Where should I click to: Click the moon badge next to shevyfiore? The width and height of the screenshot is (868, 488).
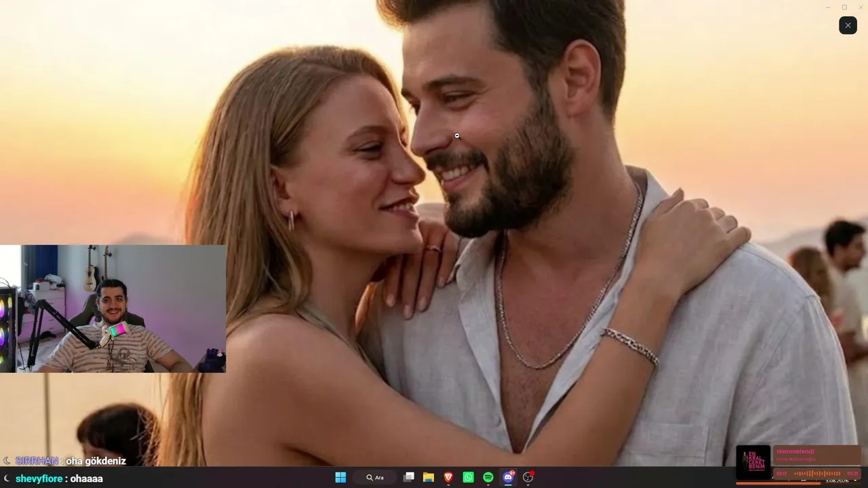7,479
